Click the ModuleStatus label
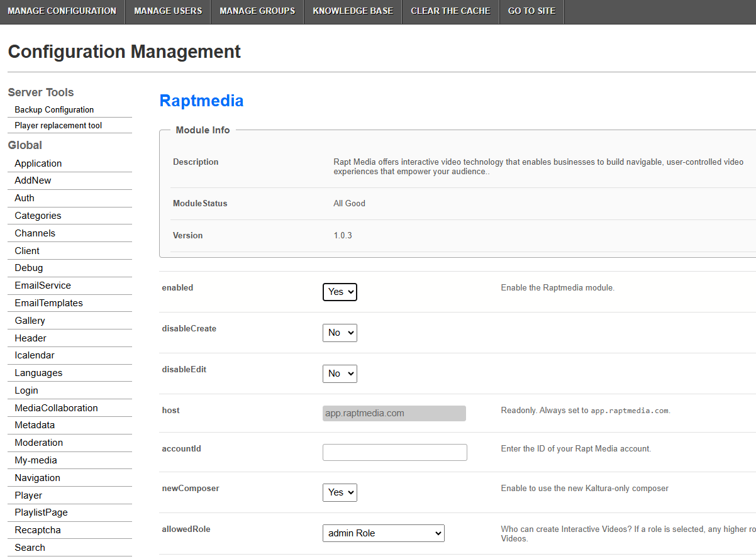756x559 pixels. point(200,204)
